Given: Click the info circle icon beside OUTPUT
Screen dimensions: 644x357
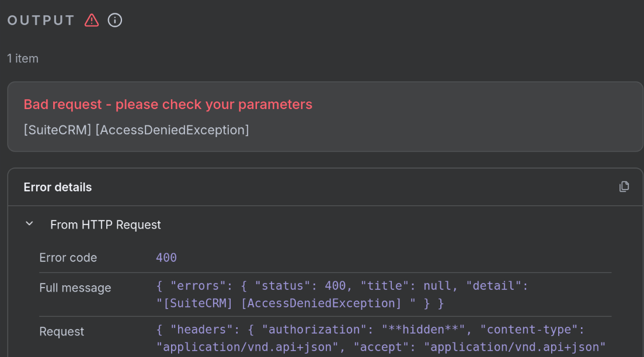Looking at the screenshot, I should [115, 20].
